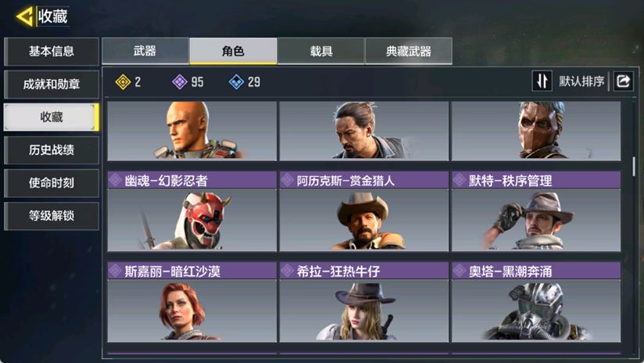This screenshot has width=644, height=363.
Task: Toggle the sort order arrows icon
Action: [x=542, y=81]
